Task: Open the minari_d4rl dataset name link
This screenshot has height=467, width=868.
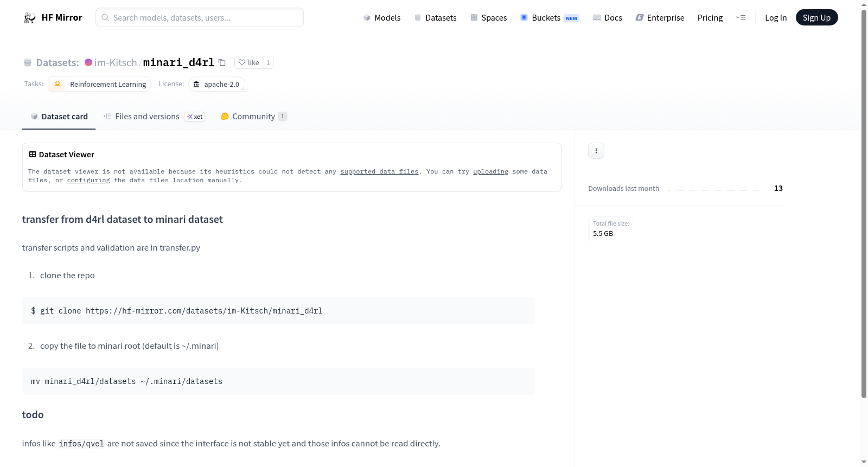Action: (x=178, y=63)
